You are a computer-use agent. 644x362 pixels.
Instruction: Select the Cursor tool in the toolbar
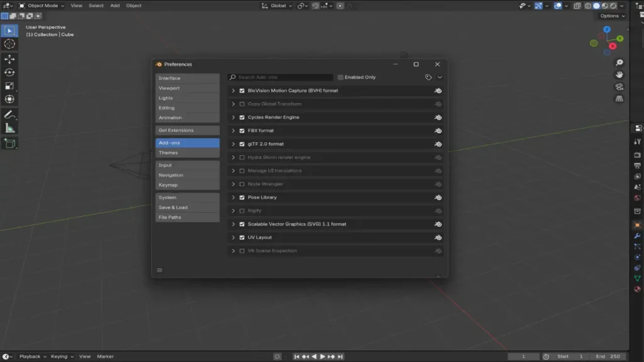click(9, 44)
